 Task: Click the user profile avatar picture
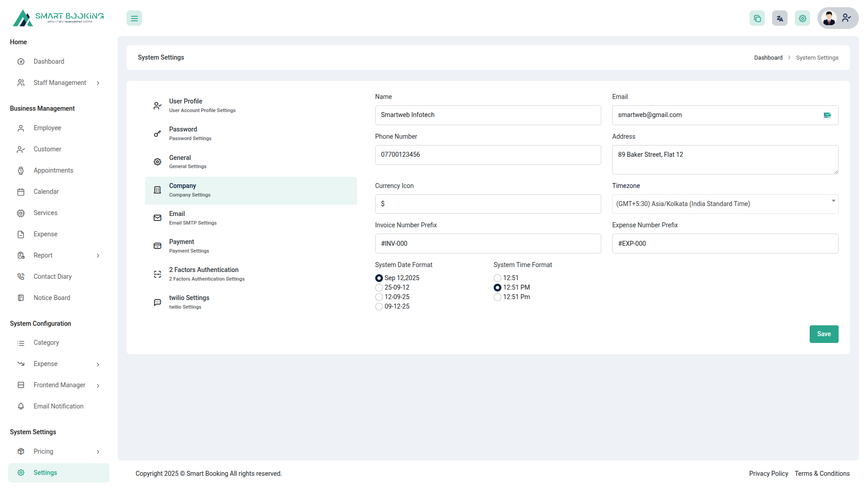(x=829, y=18)
